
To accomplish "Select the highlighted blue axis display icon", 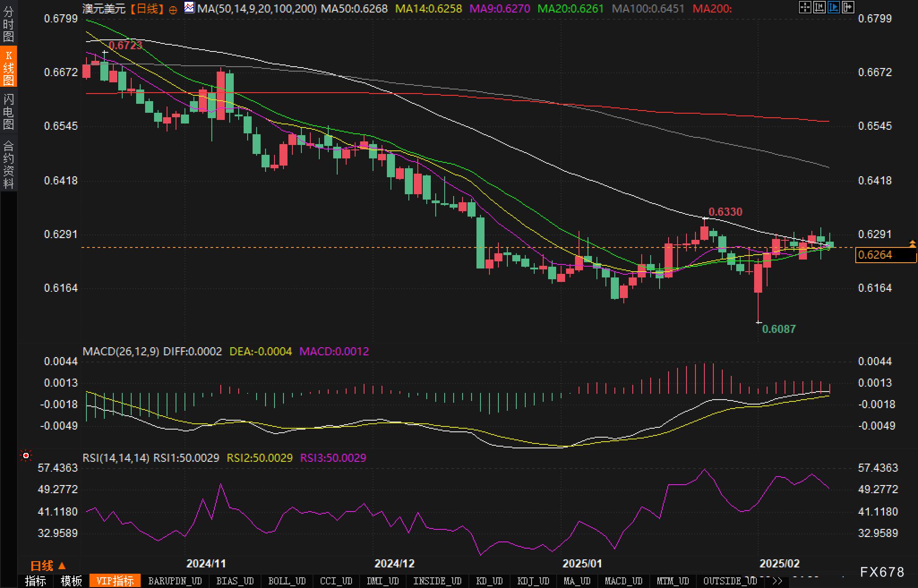I will 833,8.
